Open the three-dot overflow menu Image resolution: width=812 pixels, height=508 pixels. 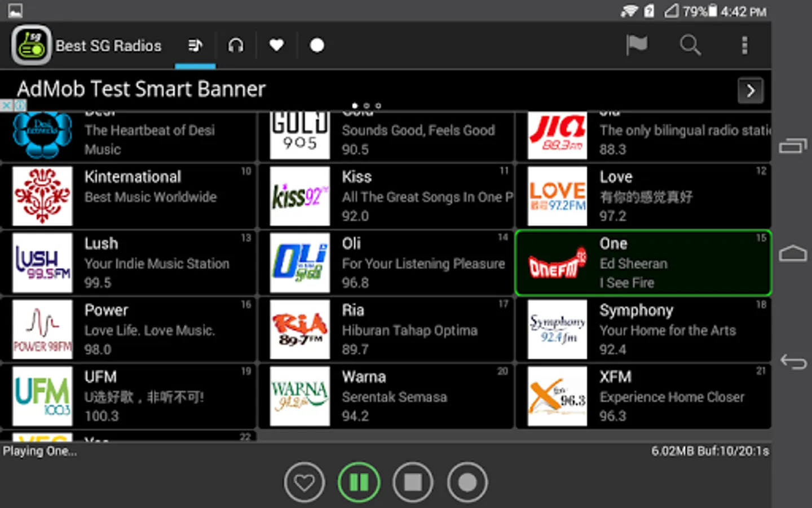coord(744,45)
